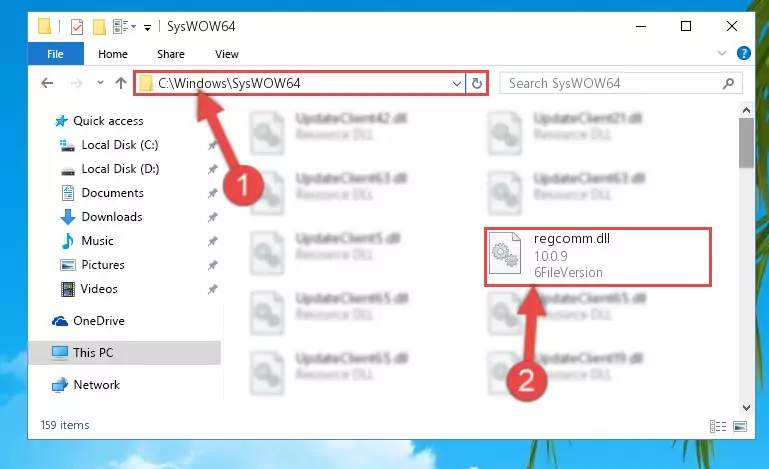The height and width of the screenshot is (469, 769).
Task: Minimize the SysWOW64 window
Action: pyautogui.click(x=641, y=26)
